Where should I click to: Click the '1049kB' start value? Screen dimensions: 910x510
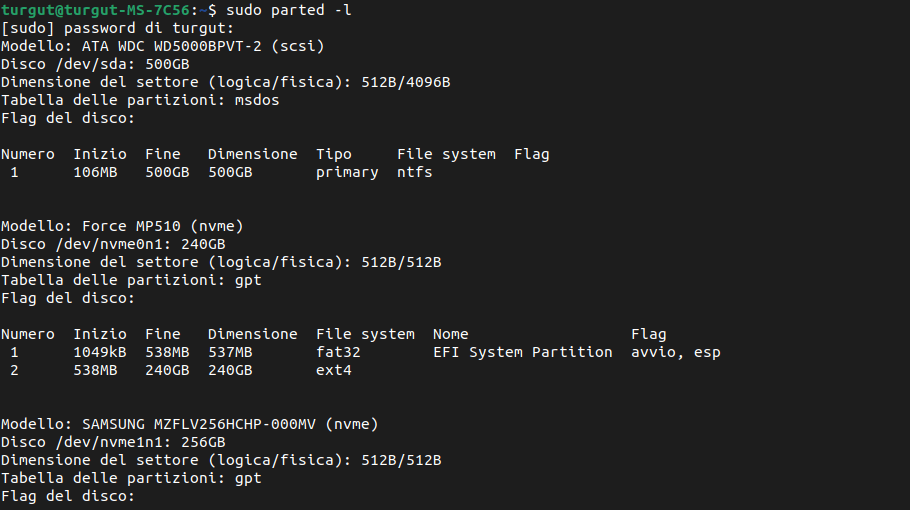[x=99, y=352]
